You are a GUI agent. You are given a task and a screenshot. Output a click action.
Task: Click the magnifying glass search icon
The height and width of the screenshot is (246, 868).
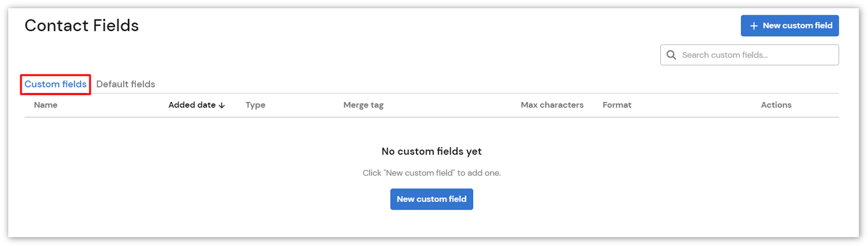click(671, 55)
